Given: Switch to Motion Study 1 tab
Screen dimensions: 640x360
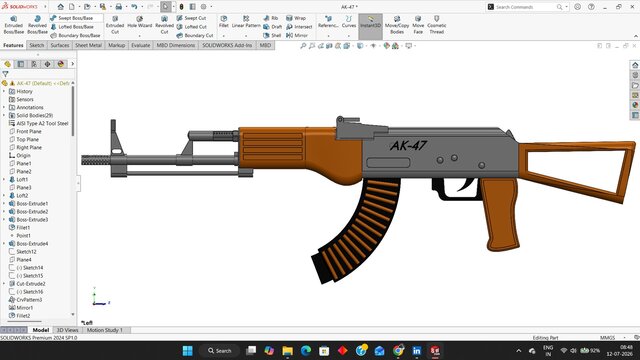Looking at the screenshot, I should click(104, 330).
